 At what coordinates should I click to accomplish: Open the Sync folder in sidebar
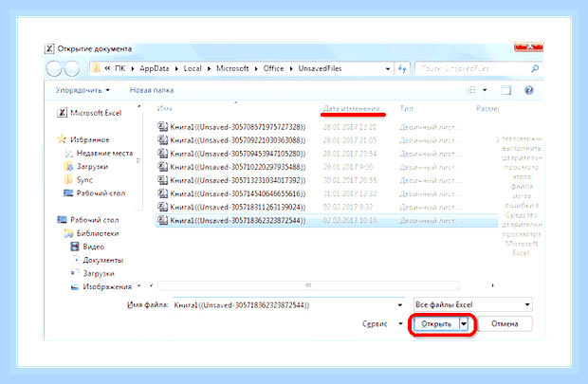click(79, 179)
